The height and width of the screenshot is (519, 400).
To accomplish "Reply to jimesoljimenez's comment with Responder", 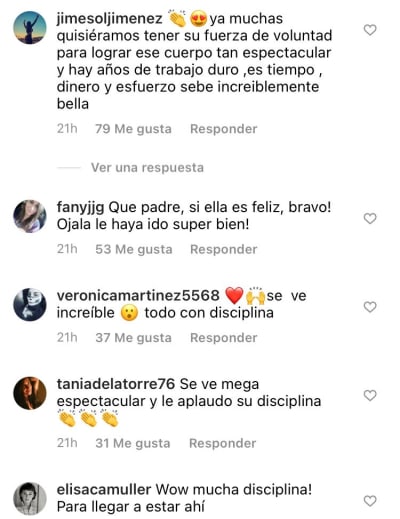I will [224, 129].
